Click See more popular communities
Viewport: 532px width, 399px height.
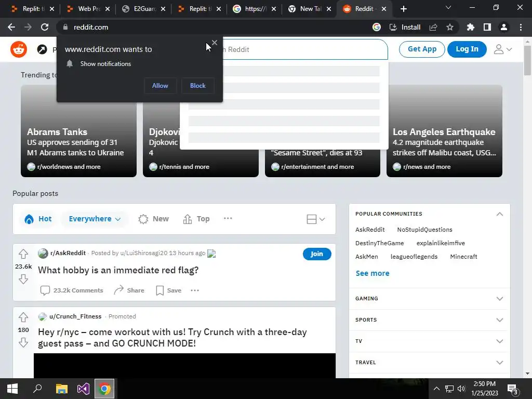pos(373,273)
